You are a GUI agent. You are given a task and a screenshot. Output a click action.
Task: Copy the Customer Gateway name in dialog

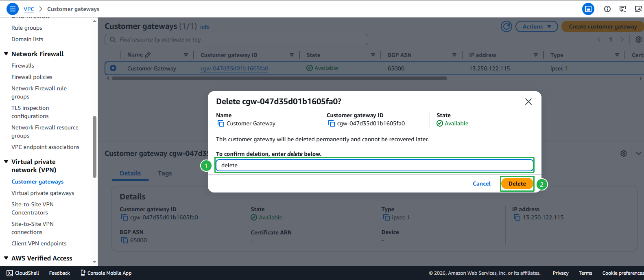click(221, 123)
